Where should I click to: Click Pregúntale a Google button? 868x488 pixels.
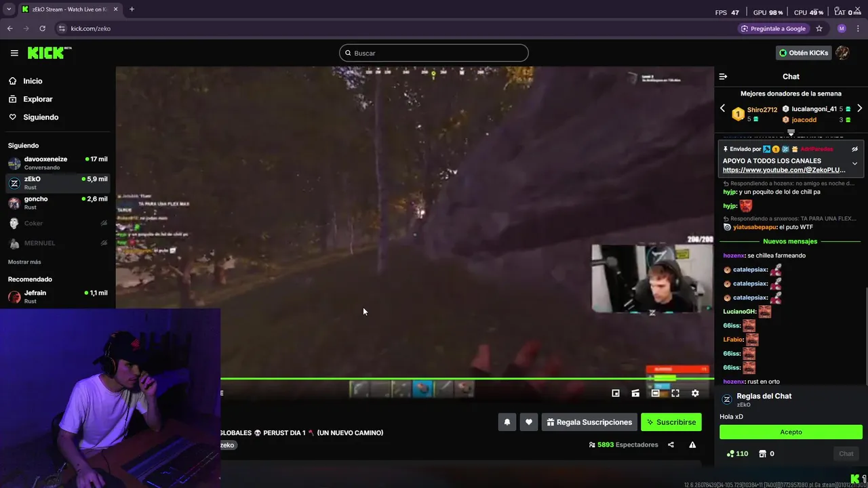774,28
